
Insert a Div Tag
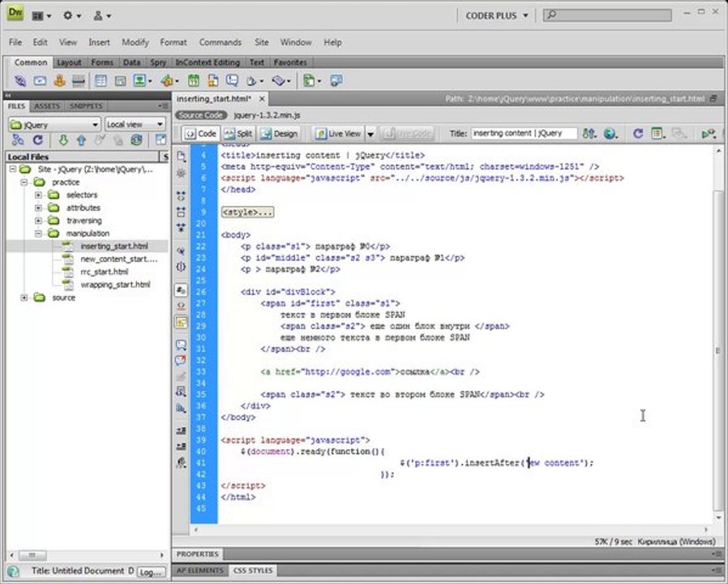coord(120,81)
